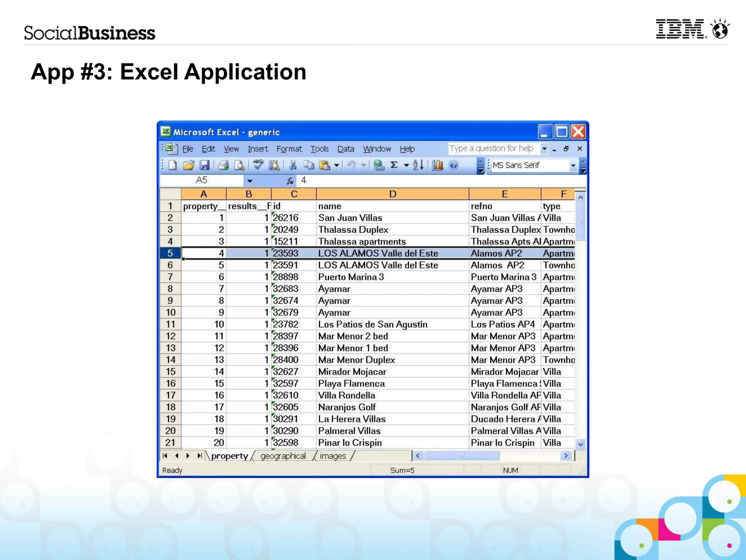Click the Print icon
Image resolution: width=746 pixels, height=560 pixels.
tap(223, 165)
